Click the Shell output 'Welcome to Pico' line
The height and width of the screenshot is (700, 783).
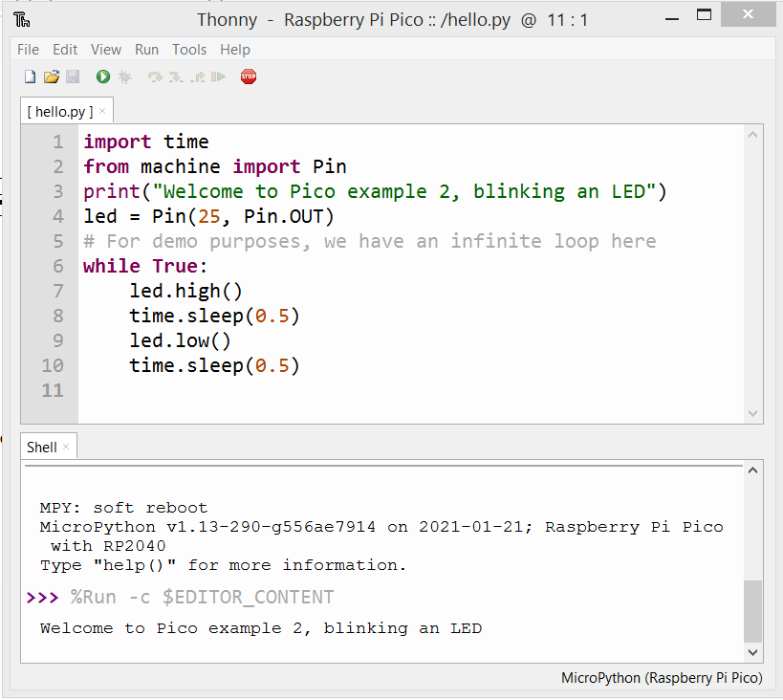pos(261,628)
